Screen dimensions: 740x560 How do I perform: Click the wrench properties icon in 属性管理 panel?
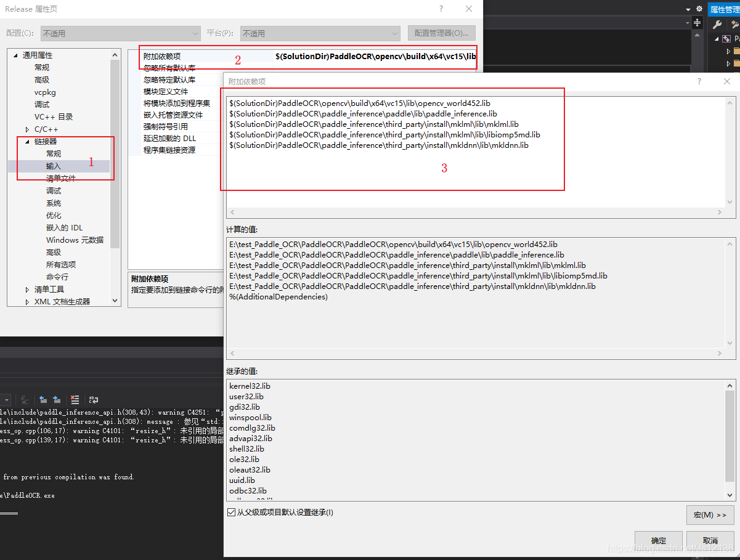[x=717, y=25]
